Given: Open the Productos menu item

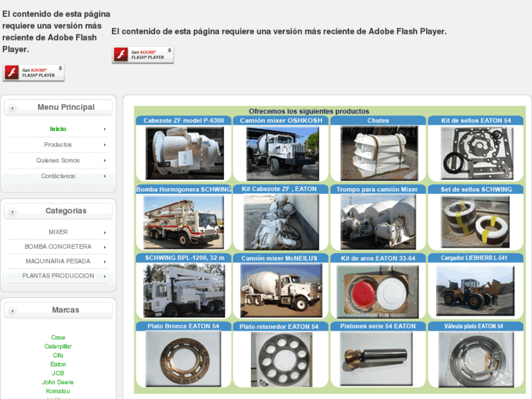Looking at the screenshot, I should click(58, 145).
